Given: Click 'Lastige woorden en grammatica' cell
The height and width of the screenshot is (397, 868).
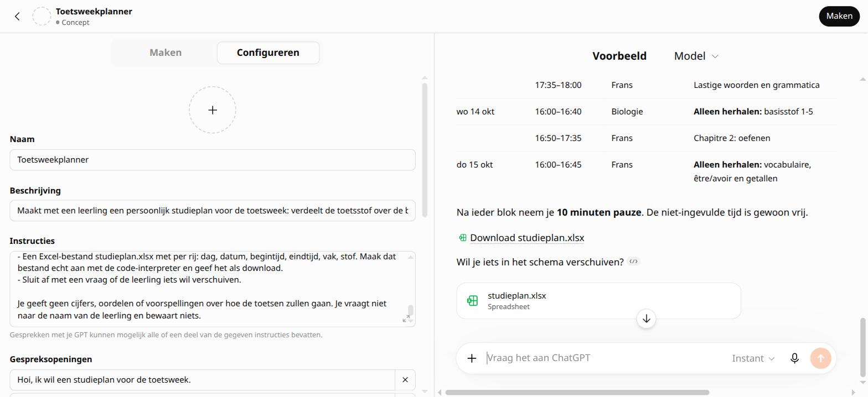Looking at the screenshot, I should tap(756, 85).
